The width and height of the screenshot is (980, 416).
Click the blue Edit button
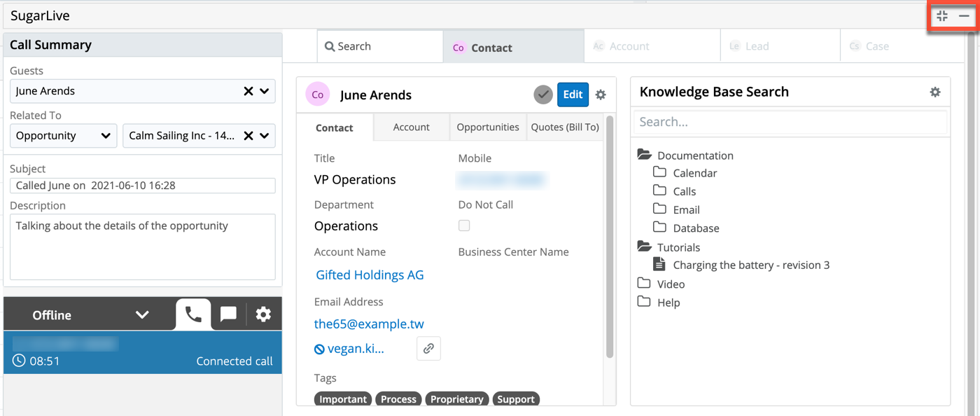[573, 95]
